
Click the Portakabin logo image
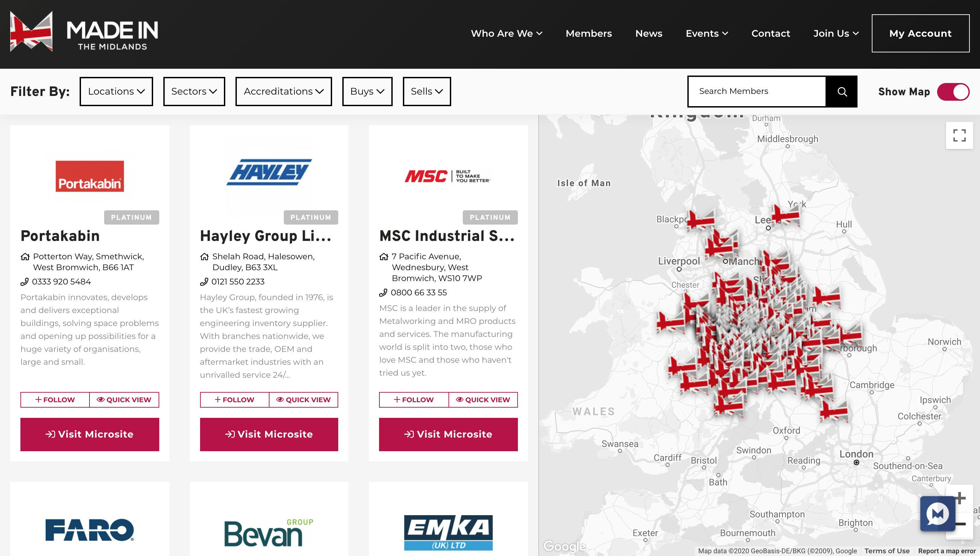(90, 176)
